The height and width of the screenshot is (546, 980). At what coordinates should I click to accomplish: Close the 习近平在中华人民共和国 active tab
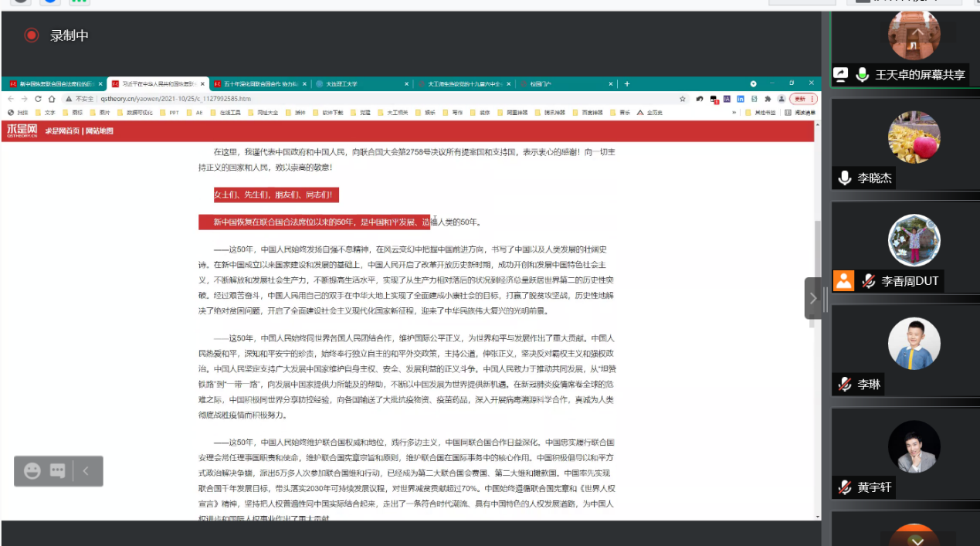[203, 83]
